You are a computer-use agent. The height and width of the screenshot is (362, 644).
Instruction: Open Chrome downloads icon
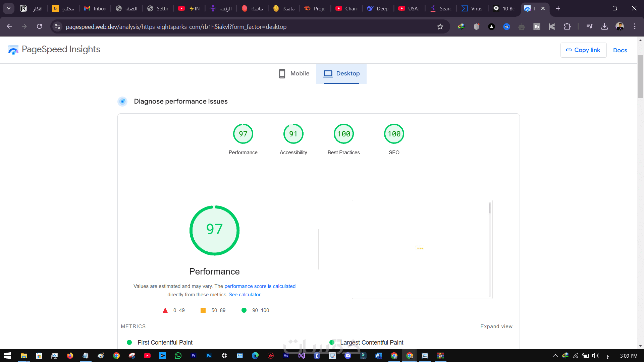click(x=604, y=26)
